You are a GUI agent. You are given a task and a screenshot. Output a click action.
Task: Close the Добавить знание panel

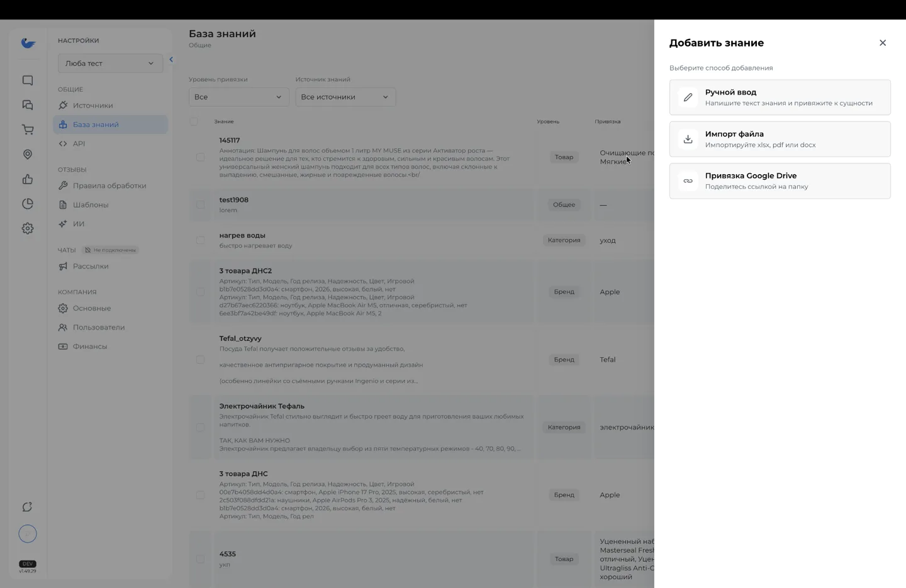click(883, 43)
